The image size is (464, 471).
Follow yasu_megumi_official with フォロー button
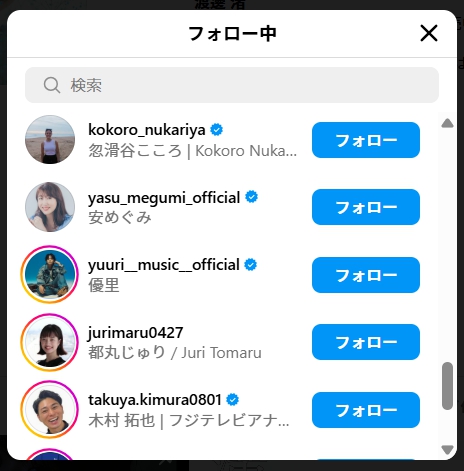[x=366, y=207]
